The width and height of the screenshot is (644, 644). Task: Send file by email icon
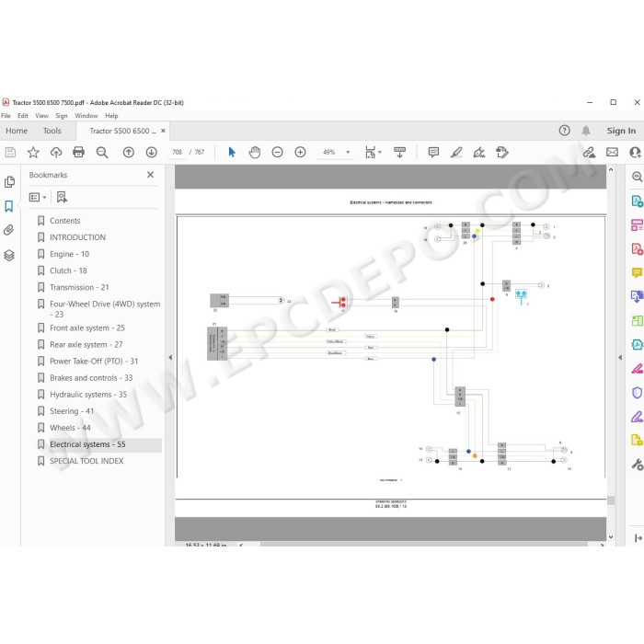coord(612,153)
